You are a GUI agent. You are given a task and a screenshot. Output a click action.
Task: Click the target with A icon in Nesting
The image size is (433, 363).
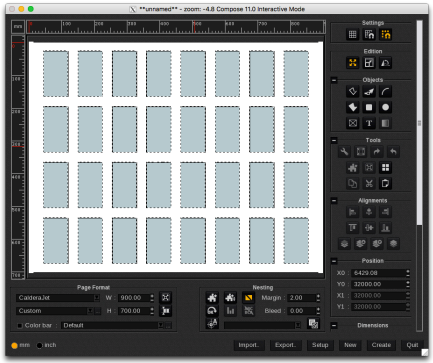tap(212, 324)
